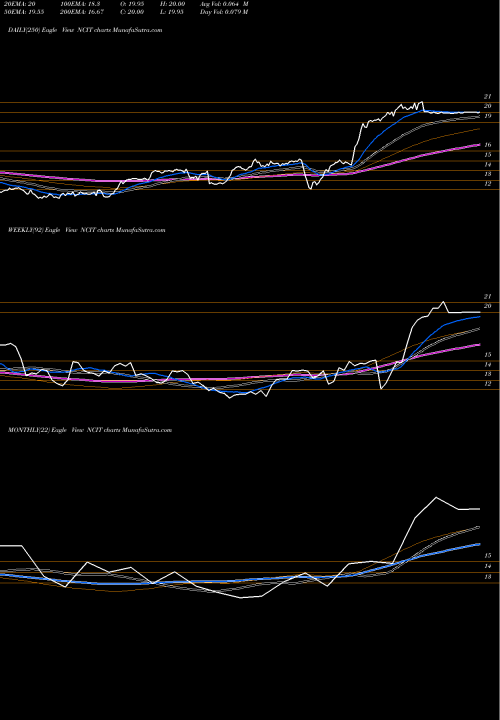
Task: Select the 100EMA: 18.3 reading
Action: (80, 4)
